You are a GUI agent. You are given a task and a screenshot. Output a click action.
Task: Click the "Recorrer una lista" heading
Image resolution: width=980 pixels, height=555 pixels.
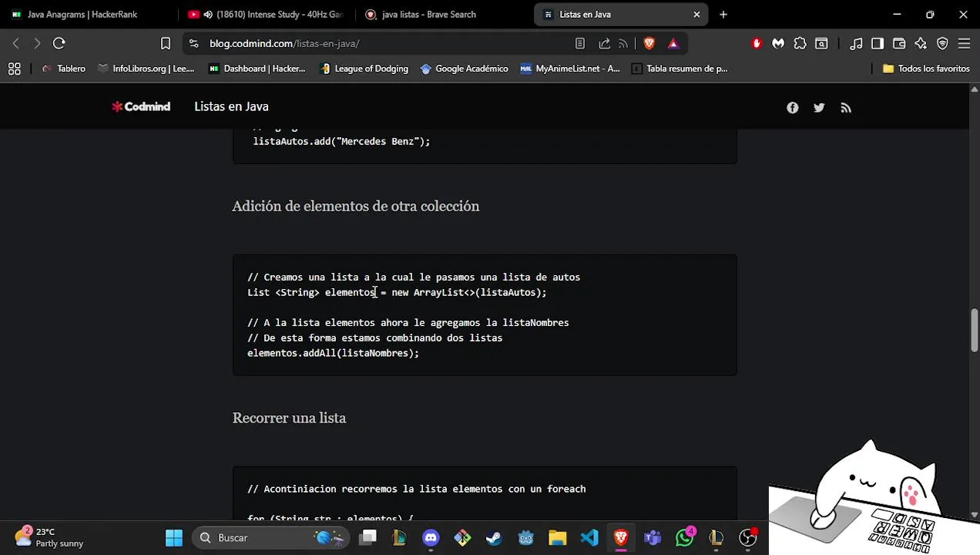[289, 418]
